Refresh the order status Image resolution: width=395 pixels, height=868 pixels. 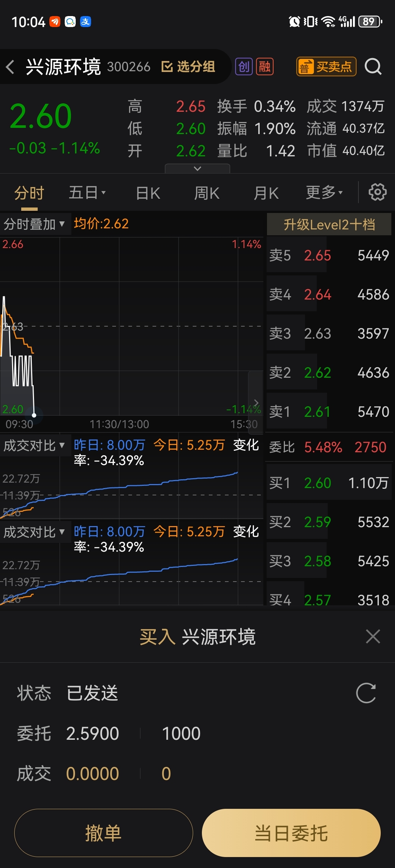point(366,693)
